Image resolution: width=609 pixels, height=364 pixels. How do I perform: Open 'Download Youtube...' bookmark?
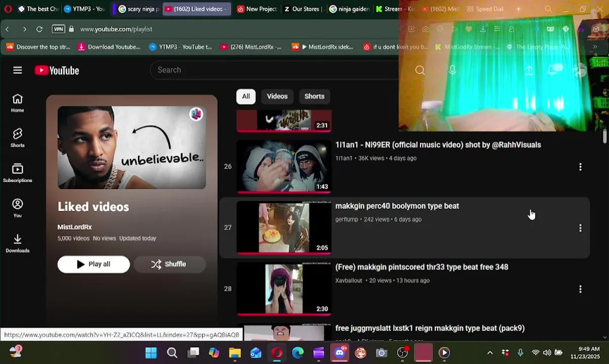[109, 47]
